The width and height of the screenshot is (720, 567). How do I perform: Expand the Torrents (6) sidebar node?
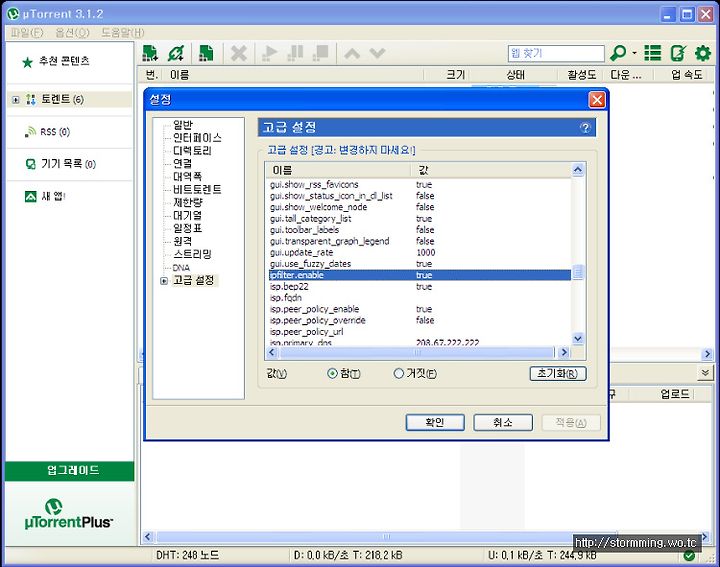[16, 100]
